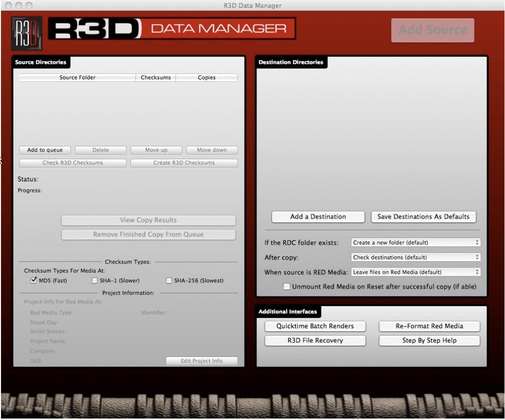Click the 'Project Name:' label
505x420 pixels.
(48, 341)
